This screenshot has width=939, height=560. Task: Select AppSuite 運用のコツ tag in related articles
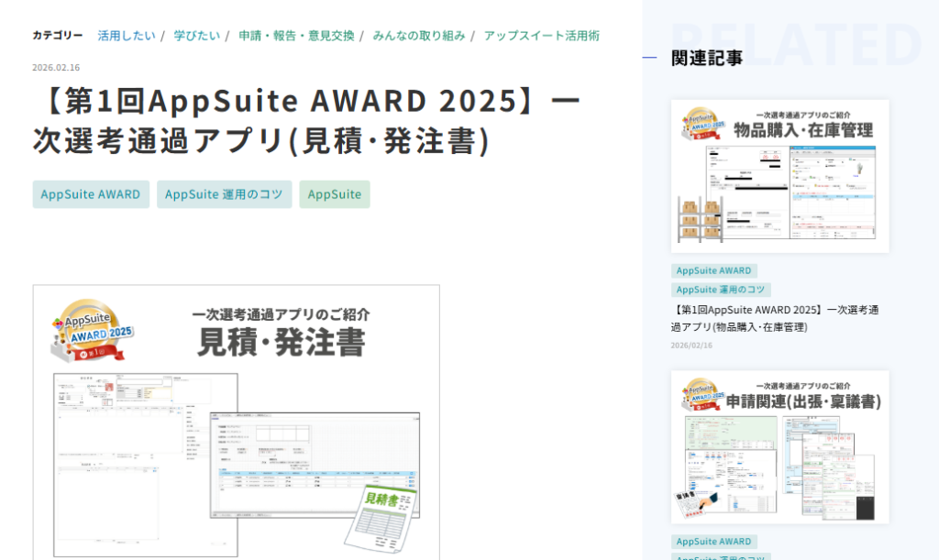(721, 290)
